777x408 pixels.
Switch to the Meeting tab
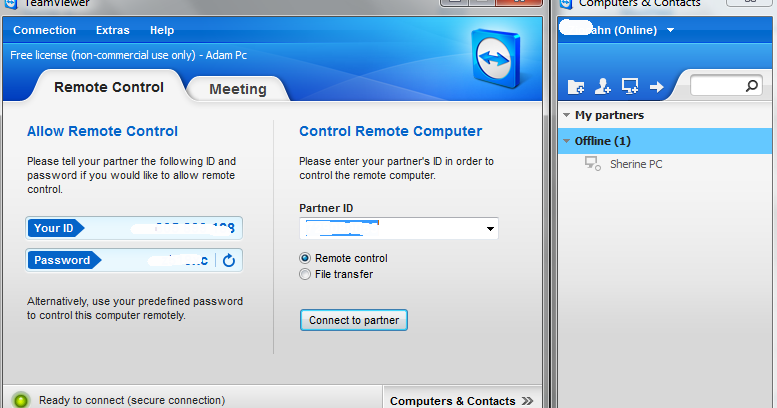[x=238, y=89]
